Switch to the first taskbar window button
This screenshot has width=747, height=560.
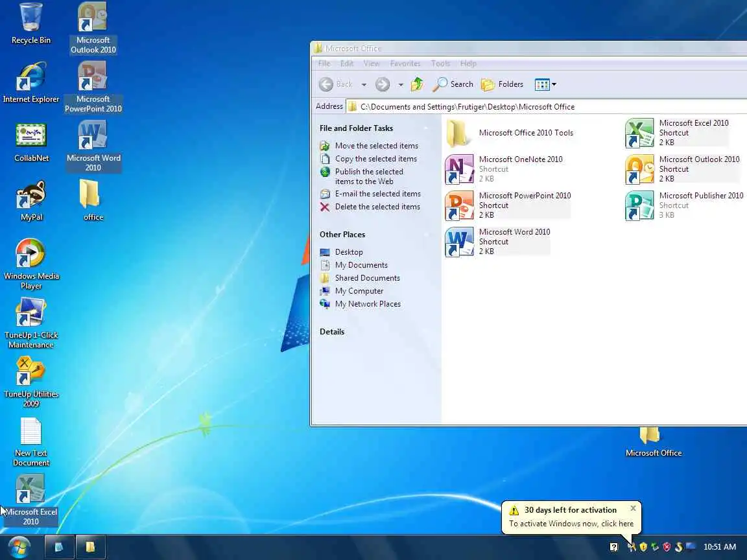[x=60, y=547]
